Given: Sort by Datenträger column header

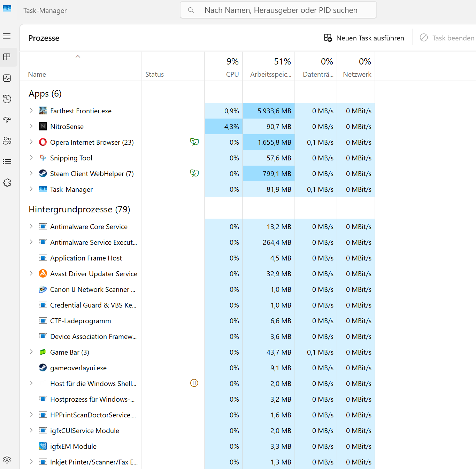Looking at the screenshot, I should click(x=316, y=66).
